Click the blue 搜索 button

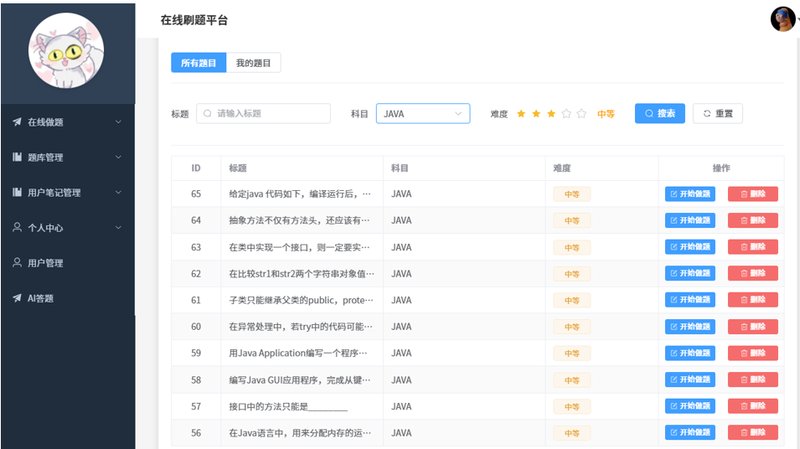[x=659, y=114]
